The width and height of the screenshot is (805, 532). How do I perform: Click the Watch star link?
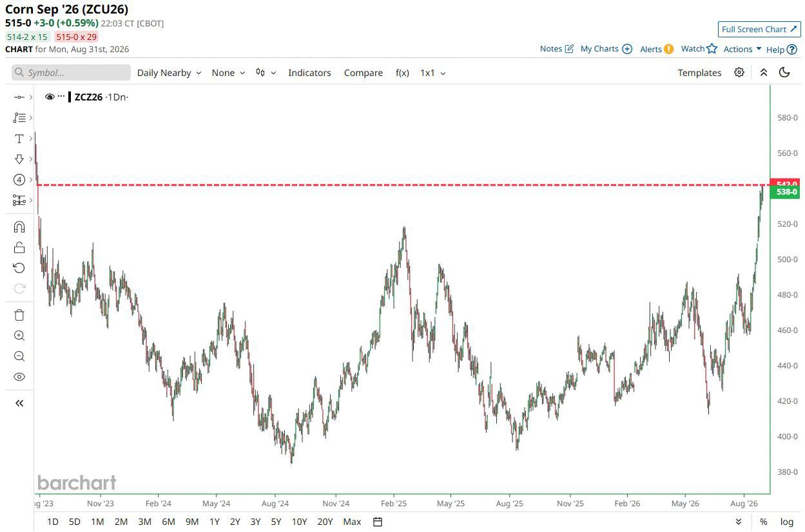[x=699, y=49]
